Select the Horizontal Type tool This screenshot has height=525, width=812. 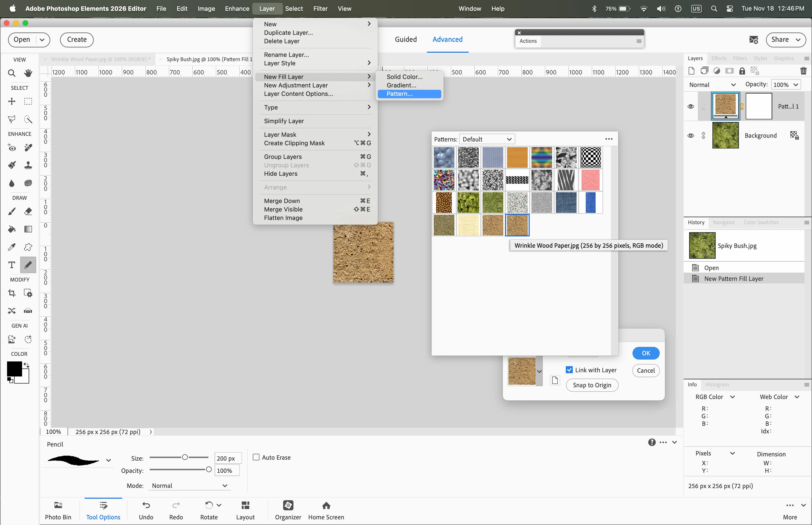(12, 265)
